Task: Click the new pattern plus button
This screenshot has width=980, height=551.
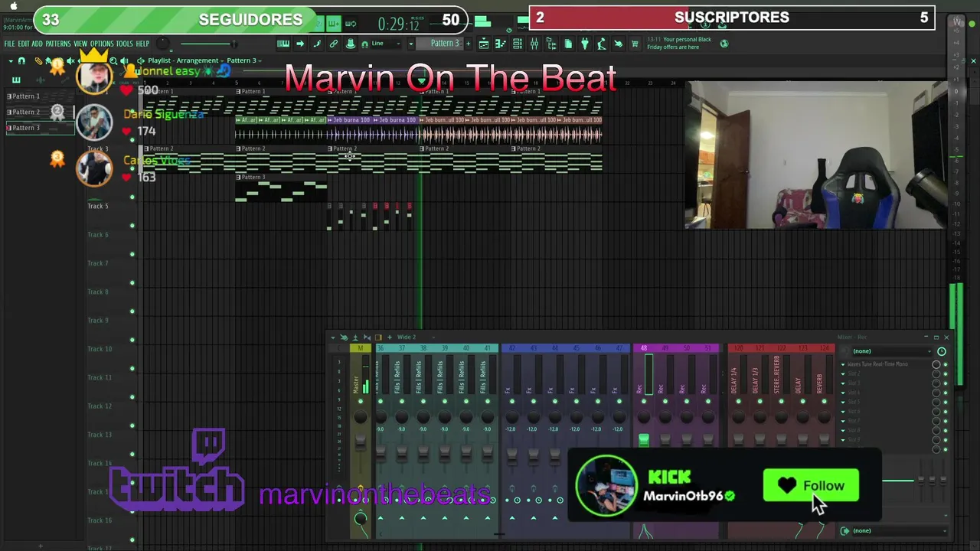Action: 469,44
